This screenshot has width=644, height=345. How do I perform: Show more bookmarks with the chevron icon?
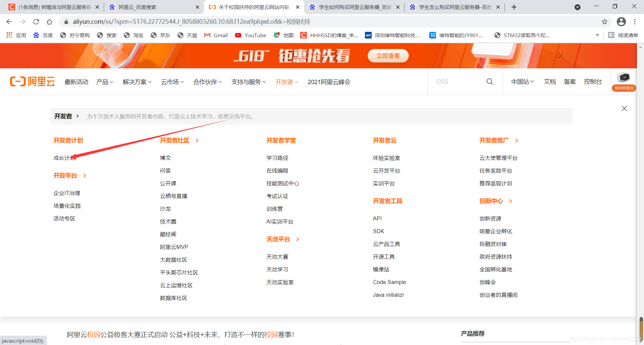click(597, 35)
